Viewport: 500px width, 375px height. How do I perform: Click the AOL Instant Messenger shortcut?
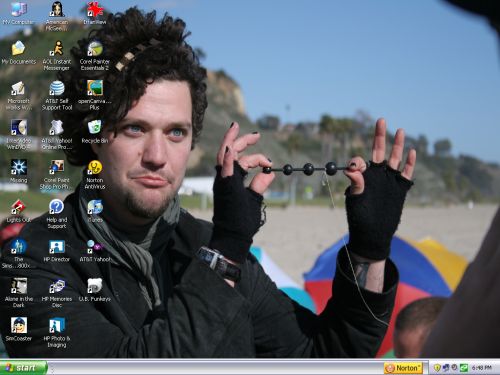point(57,55)
